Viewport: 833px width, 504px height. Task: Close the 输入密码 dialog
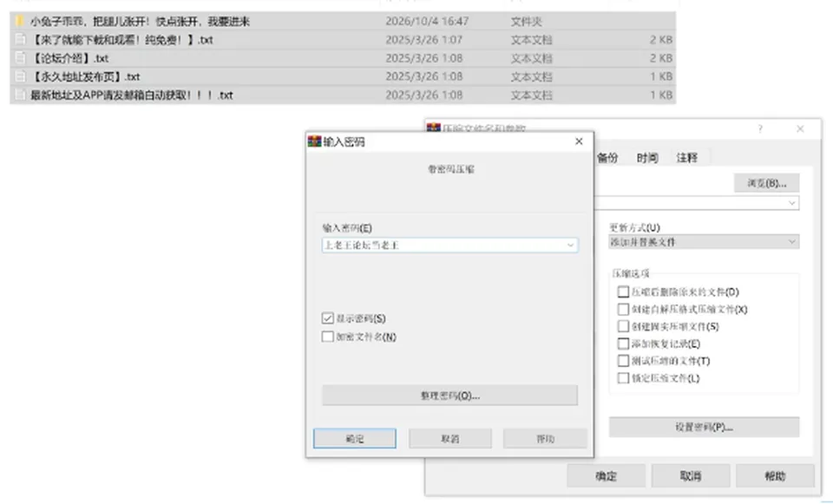coord(579,141)
